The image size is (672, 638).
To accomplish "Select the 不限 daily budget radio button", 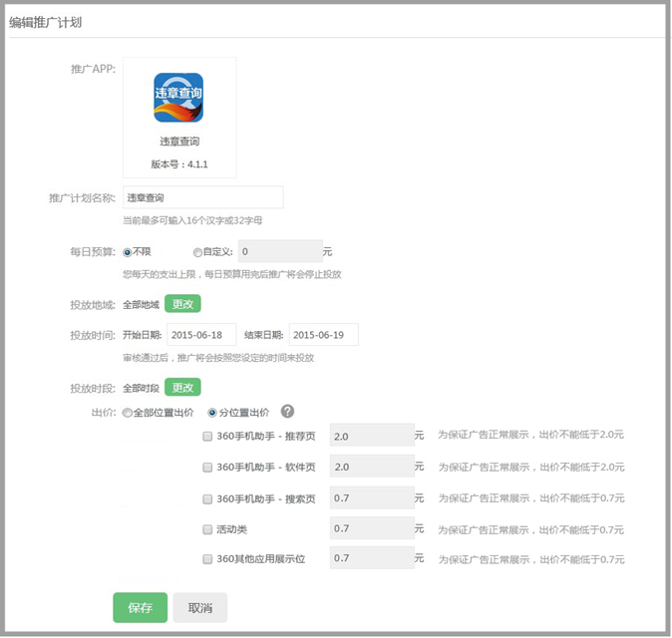I will coord(127,252).
